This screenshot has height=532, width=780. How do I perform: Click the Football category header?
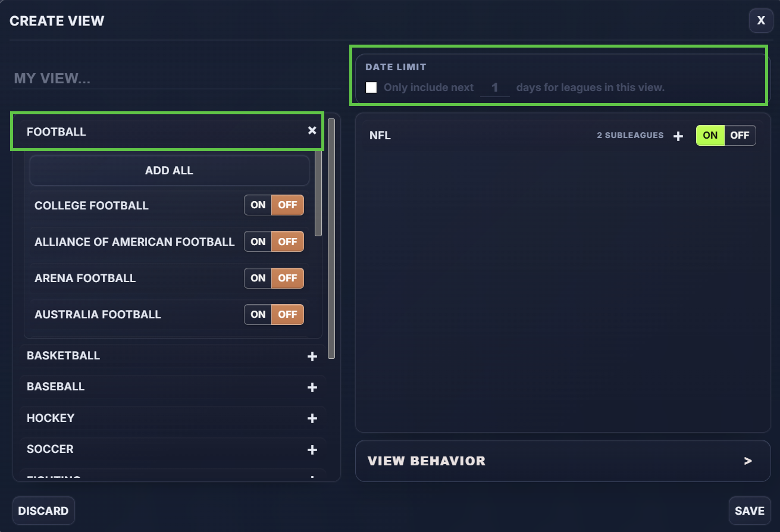(168, 131)
